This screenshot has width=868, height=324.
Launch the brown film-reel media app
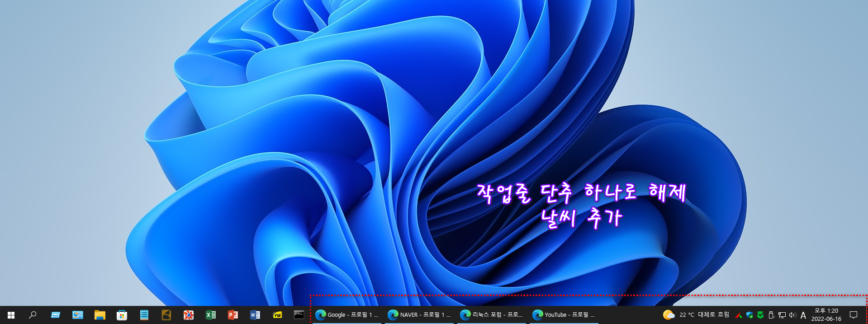point(166,315)
